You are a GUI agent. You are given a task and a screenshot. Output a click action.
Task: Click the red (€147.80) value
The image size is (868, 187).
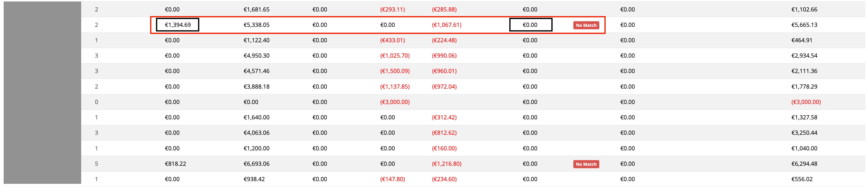[x=392, y=179]
